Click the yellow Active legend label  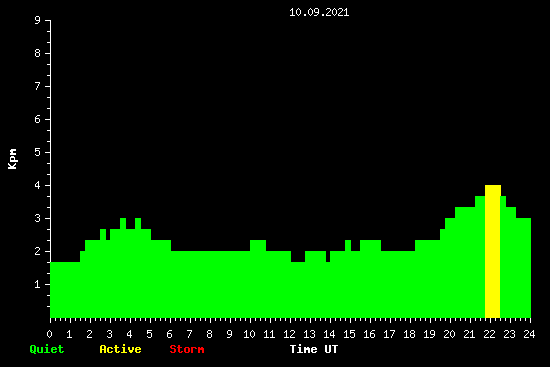point(120,349)
